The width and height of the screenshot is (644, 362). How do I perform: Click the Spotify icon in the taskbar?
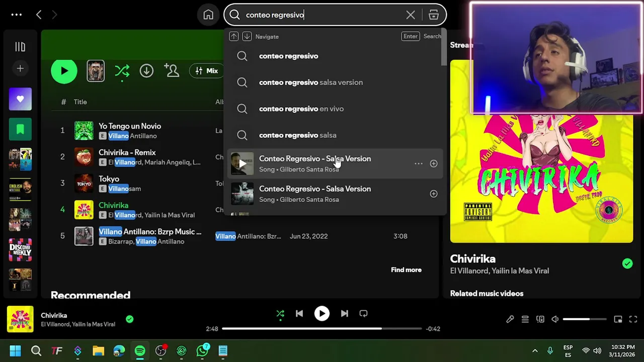[140, 350]
